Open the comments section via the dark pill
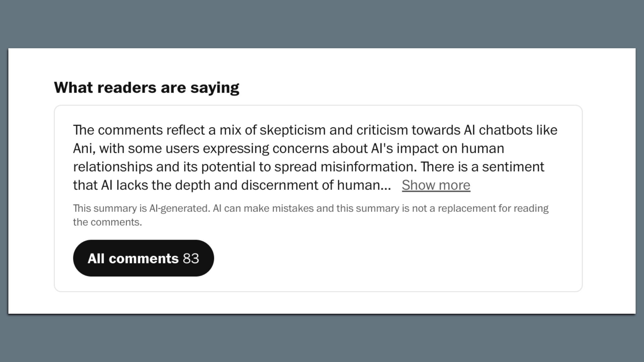This screenshot has height=362, width=644. coord(143,258)
